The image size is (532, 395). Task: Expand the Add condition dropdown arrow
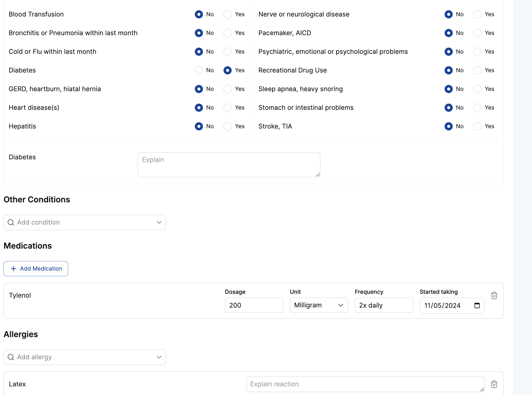159,222
